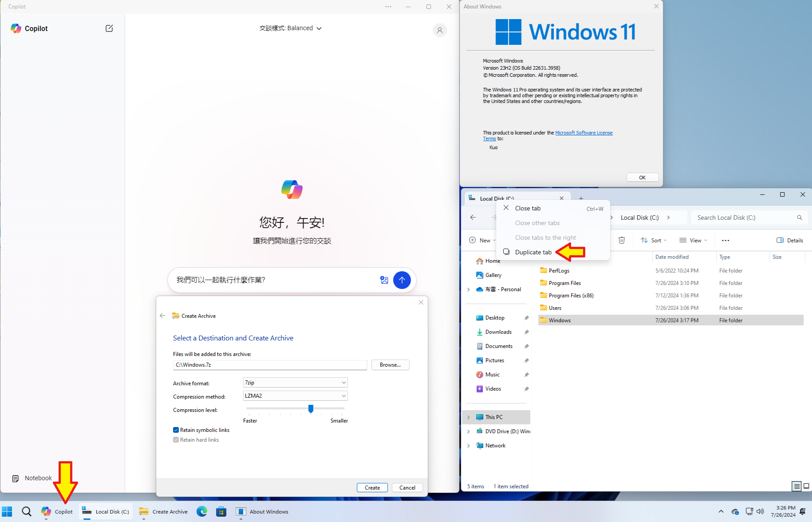Screen dimensions: 812x522
Task: Open Downloads in the navigation pane
Action: pyautogui.click(x=498, y=332)
